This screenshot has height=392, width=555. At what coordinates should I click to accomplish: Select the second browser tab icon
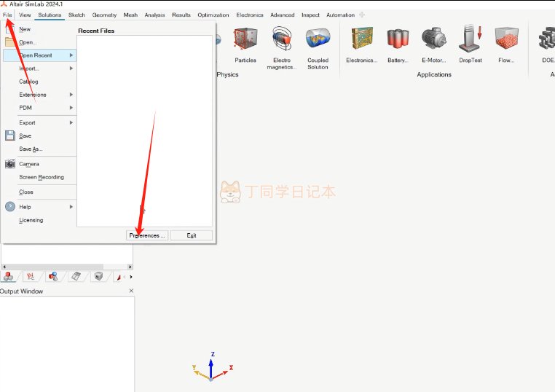pos(31,277)
